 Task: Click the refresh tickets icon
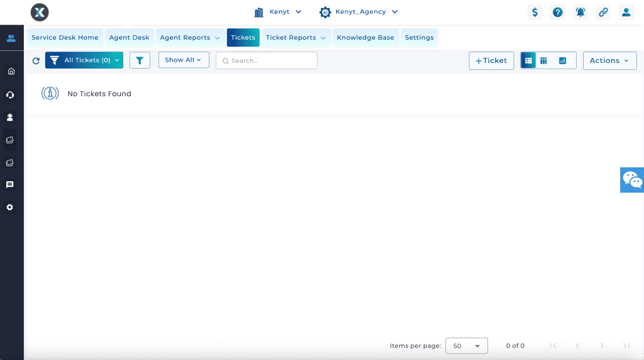point(36,60)
